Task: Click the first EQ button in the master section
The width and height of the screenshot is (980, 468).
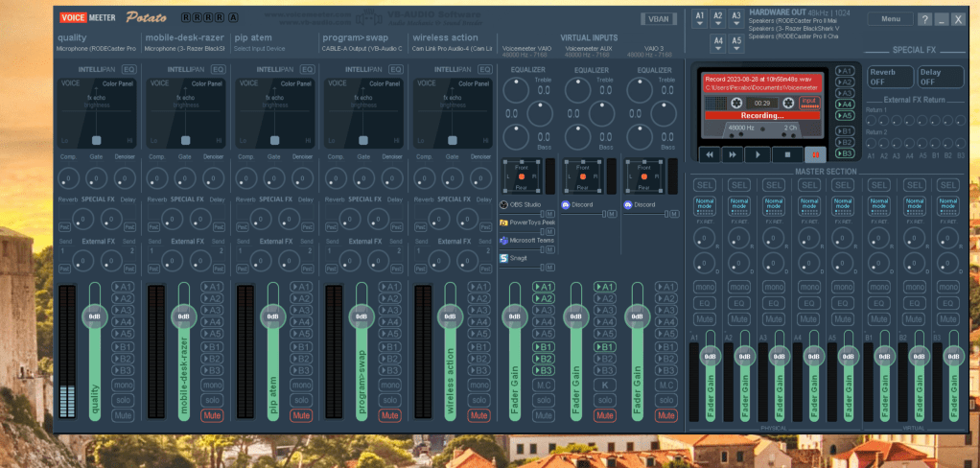Action: [x=705, y=303]
